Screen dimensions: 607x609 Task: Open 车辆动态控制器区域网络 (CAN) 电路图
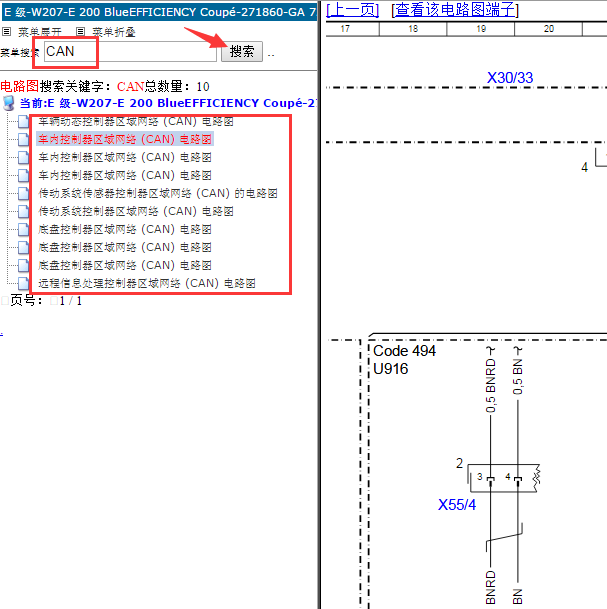[x=136, y=122]
